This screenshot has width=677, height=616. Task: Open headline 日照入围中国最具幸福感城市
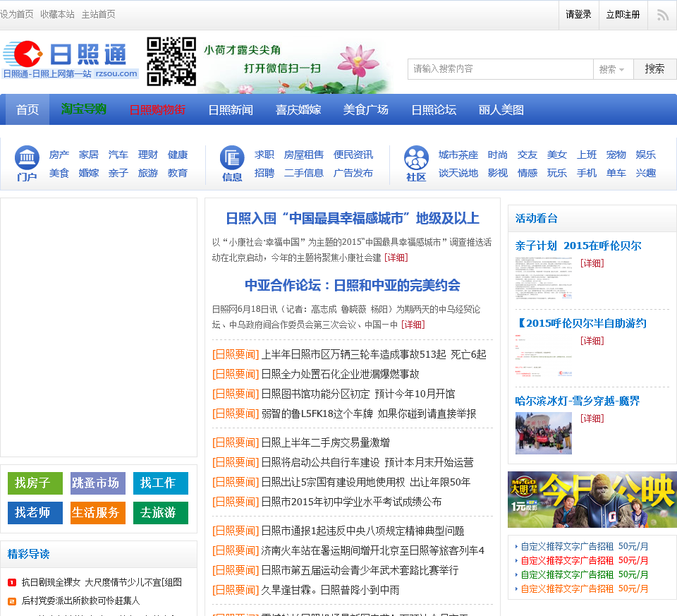tap(353, 219)
